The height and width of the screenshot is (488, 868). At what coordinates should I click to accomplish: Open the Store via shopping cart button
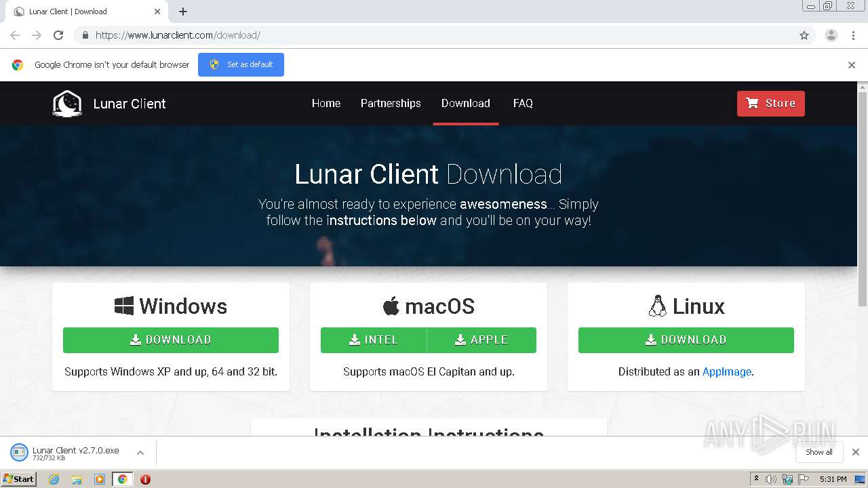770,104
